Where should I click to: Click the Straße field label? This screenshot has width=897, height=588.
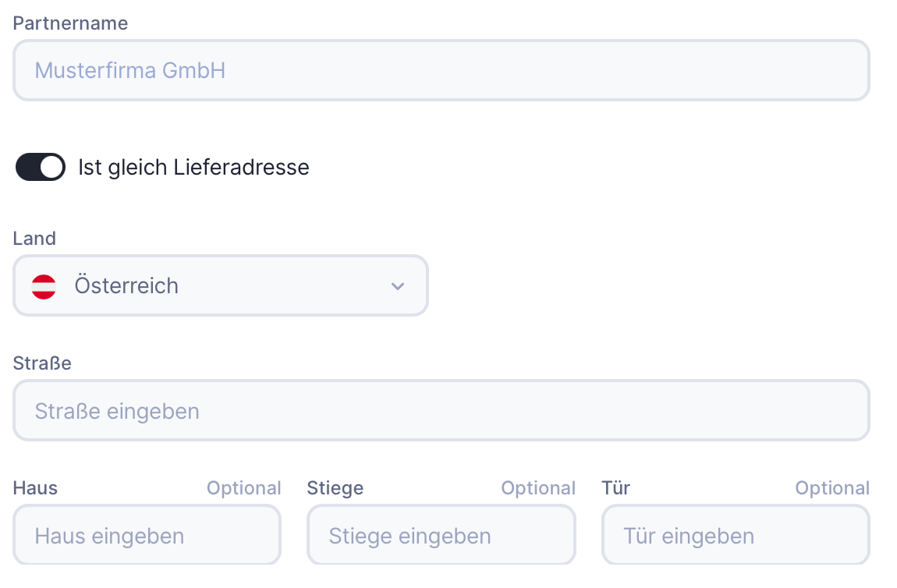[42, 363]
